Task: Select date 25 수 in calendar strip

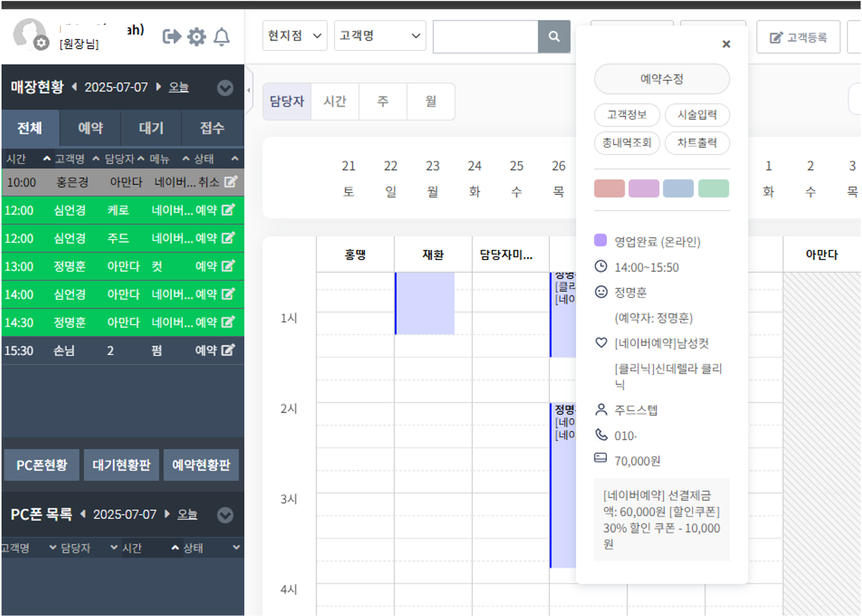Action: click(x=516, y=178)
